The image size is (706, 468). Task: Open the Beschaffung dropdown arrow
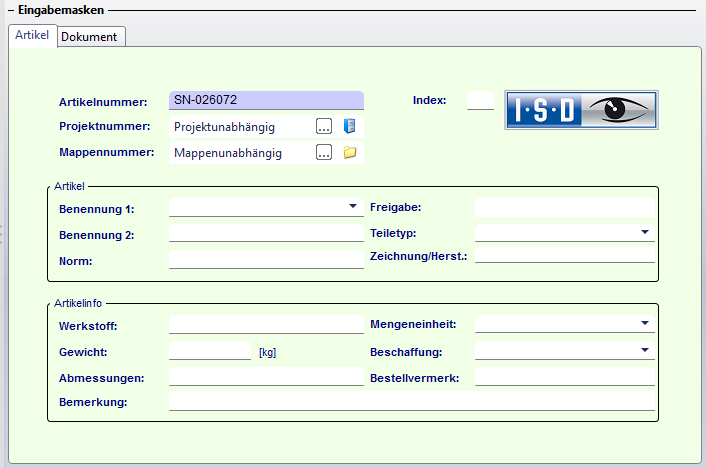(645, 350)
